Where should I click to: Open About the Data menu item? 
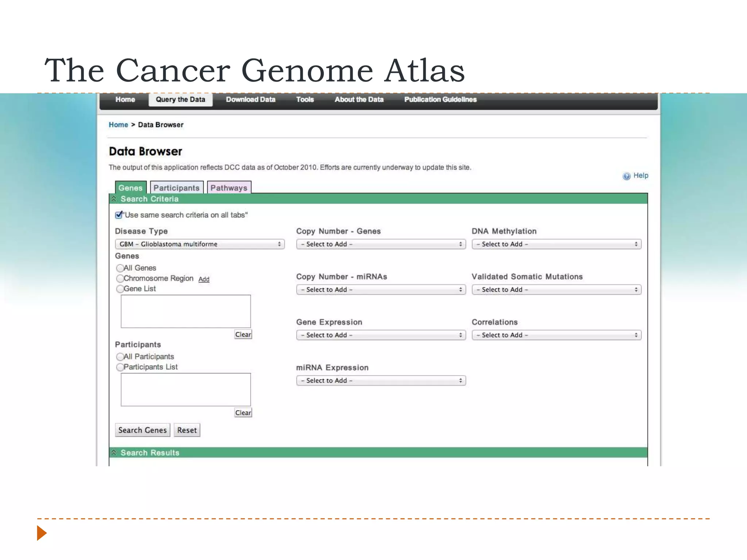point(359,100)
